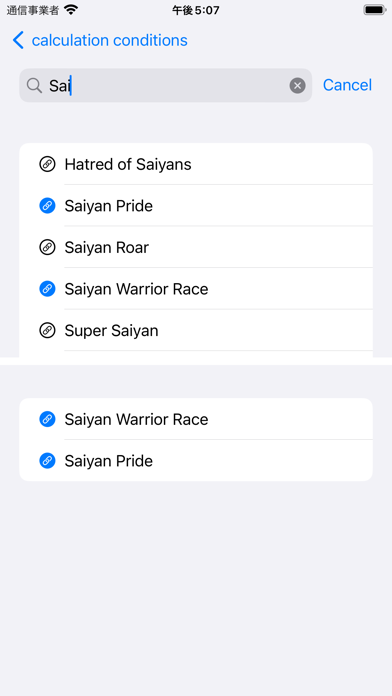
Task: Tap the back chevron arrow icon
Action: click(x=18, y=40)
